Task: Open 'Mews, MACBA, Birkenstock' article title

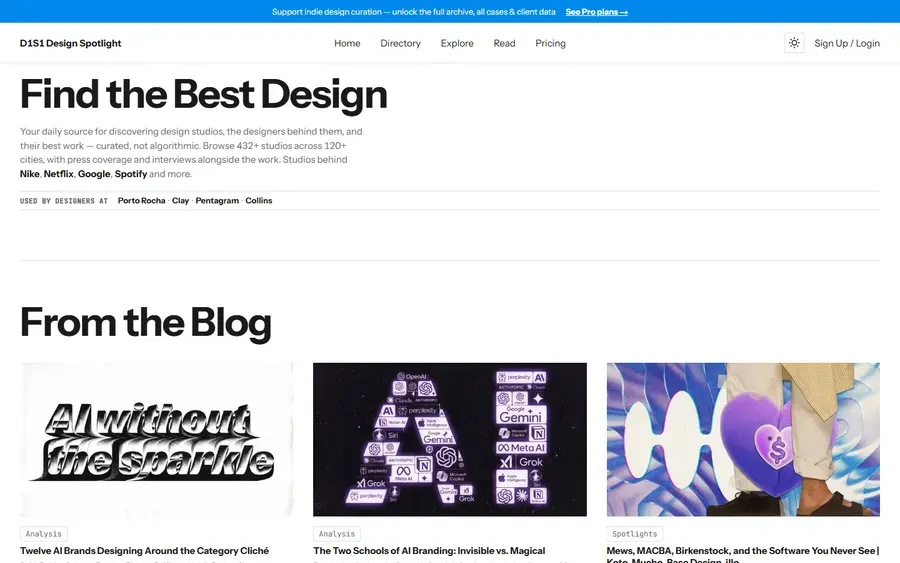Action: tap(743, 554)
